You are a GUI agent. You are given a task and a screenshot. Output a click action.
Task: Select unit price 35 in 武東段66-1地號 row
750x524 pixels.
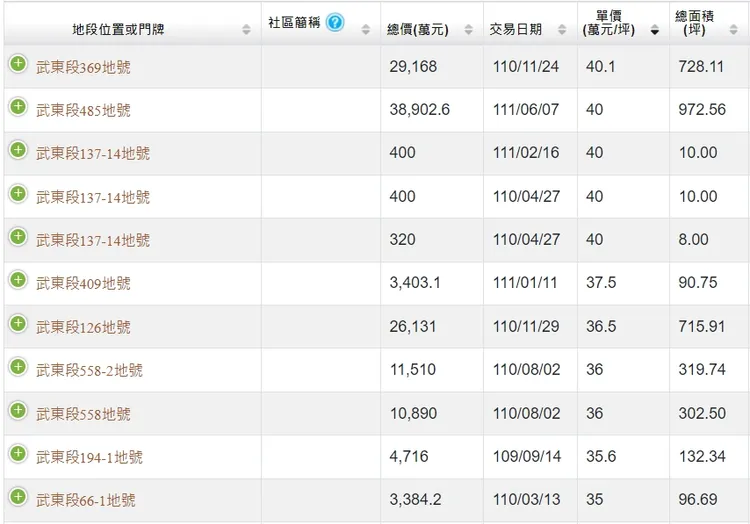click(595, 500)
